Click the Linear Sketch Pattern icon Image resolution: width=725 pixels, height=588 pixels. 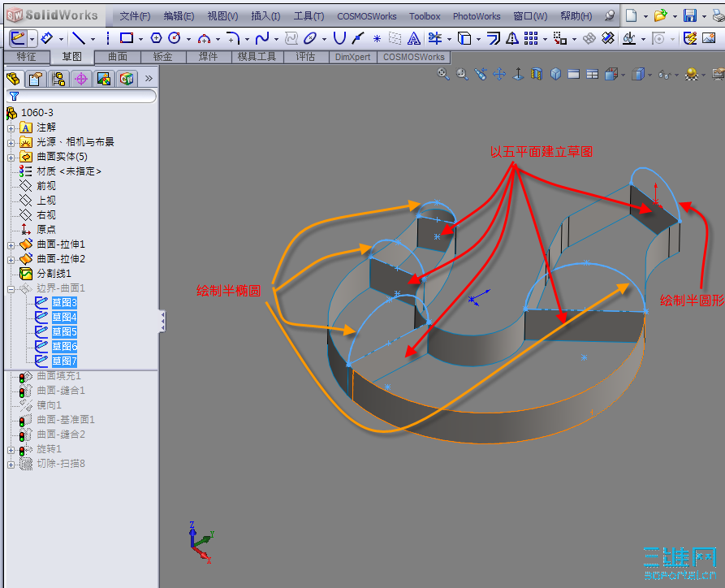[x=531, y=38]
